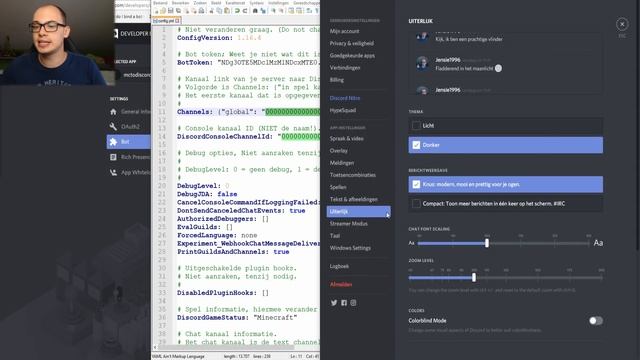Screen dimensions: 640x360
Task: Open the Logboek changelog entry
Action: [339, 266]
